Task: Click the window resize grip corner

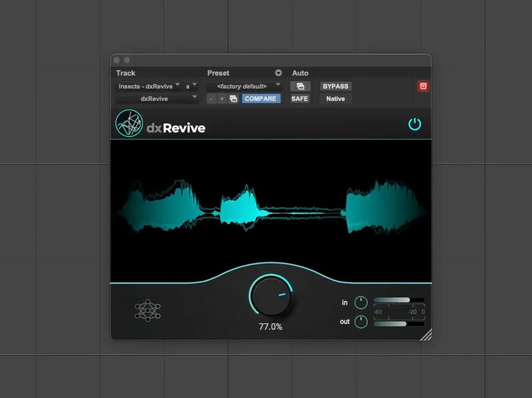Action: pos(426,335)
